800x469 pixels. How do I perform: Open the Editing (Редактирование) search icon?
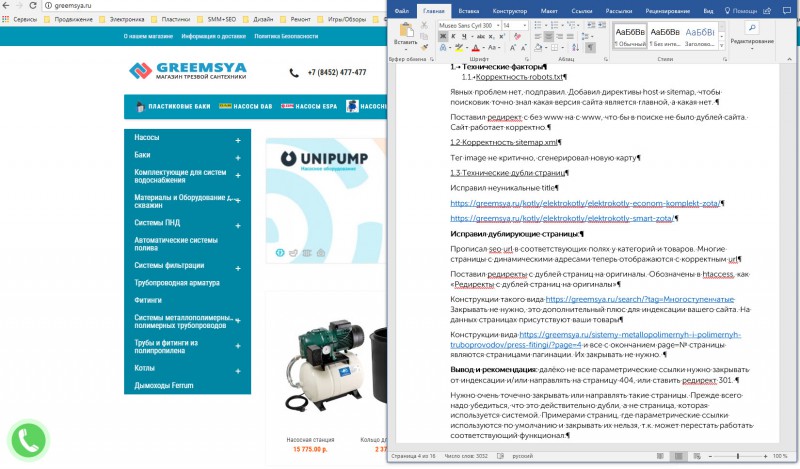point(752,29)
